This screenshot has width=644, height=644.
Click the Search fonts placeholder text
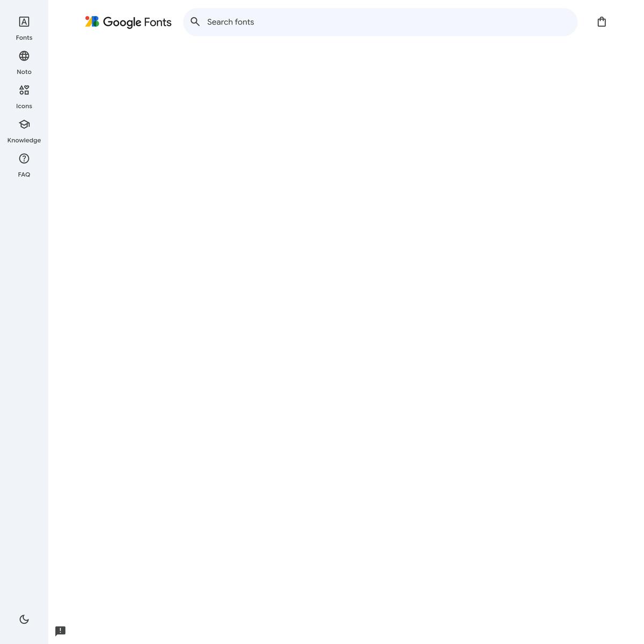point(231,22)
